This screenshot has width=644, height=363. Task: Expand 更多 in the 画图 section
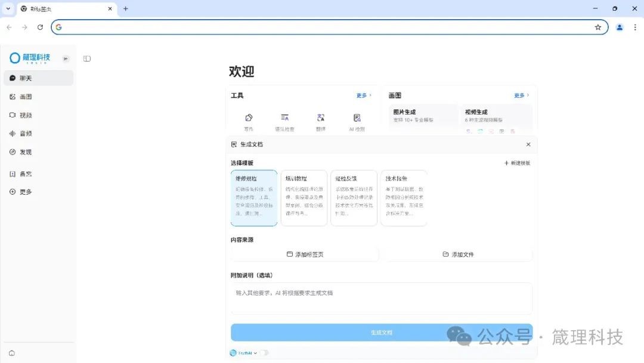pyautogui.click(x=521, y=96)
